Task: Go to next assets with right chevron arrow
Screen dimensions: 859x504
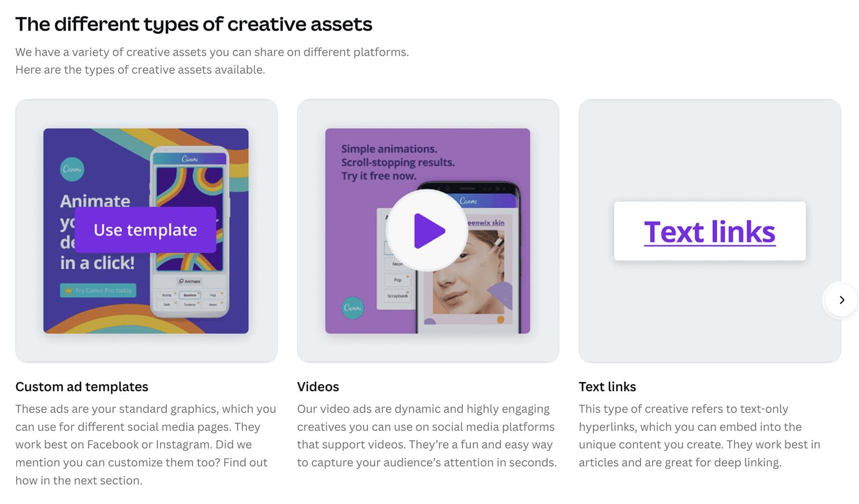Action: coord(841,300)
